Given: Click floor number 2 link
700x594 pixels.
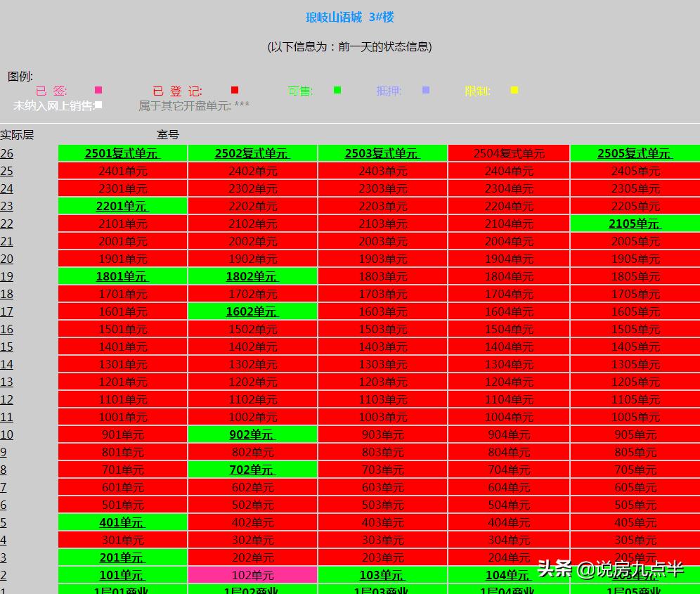Looking at the screenshot, I should tap(3, 575).
